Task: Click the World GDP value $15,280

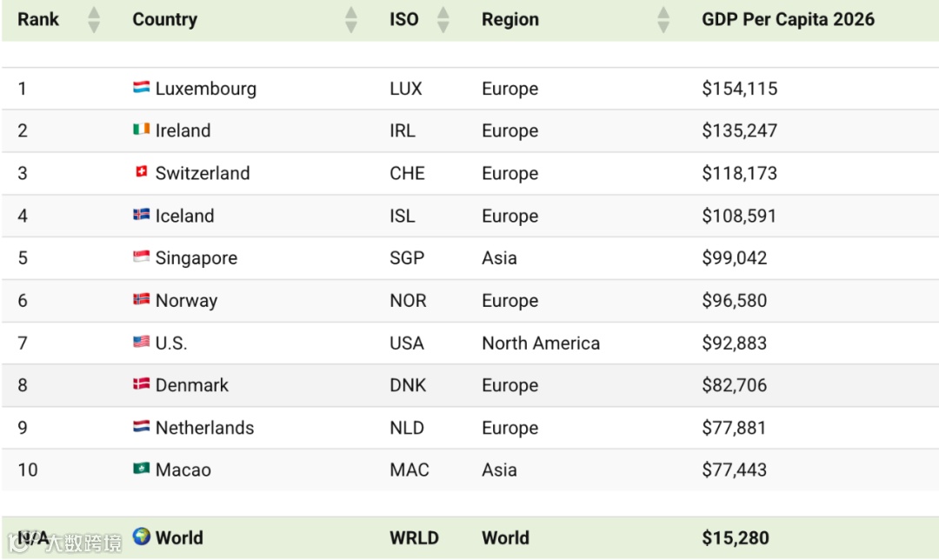Action: pos(736,538)
